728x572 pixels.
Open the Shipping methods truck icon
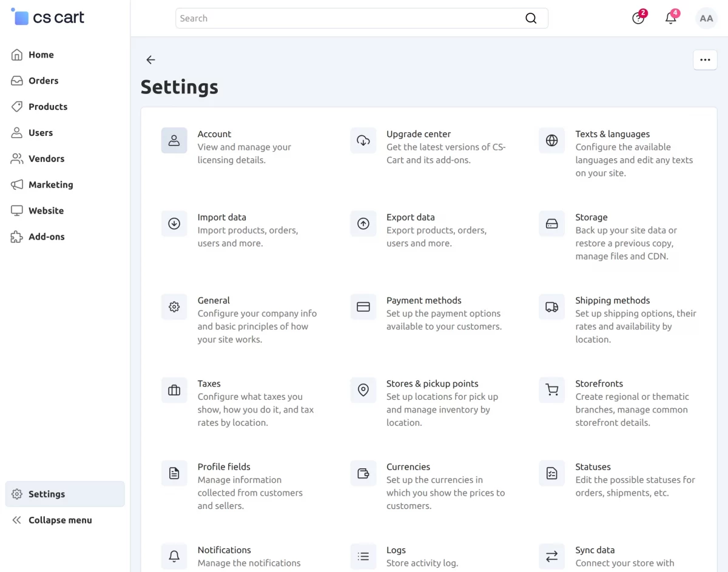coord(552,306)
